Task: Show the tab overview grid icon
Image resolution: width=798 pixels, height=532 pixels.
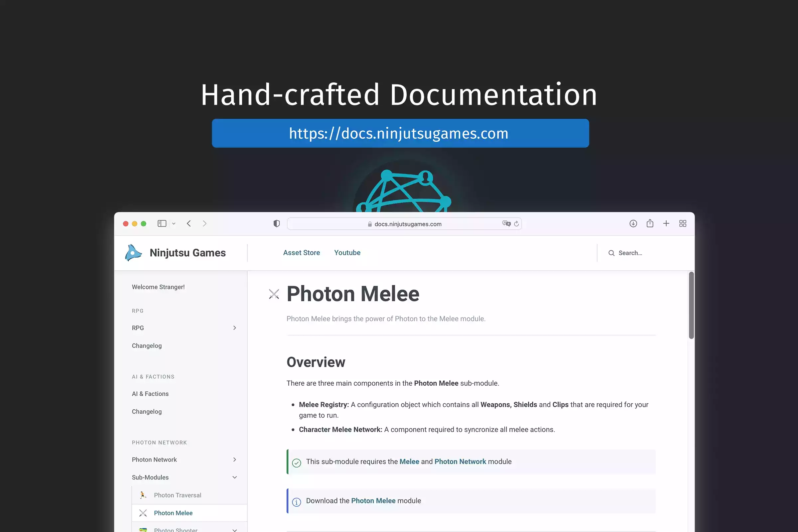Action: click(683, 223)
